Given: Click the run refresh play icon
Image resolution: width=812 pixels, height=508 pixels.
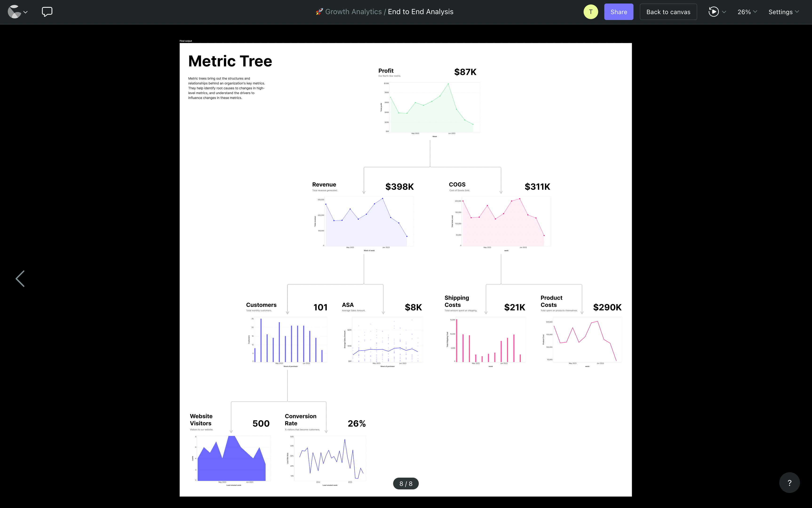Looking at the screenshot, I should pyautogui.click(x=713, y=12).
